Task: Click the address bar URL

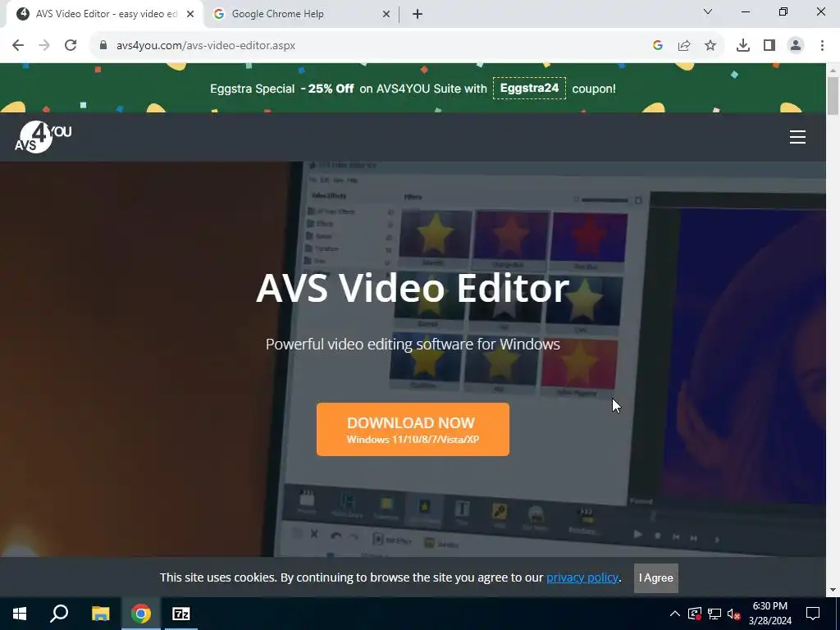Action: (x=206, y=46)
